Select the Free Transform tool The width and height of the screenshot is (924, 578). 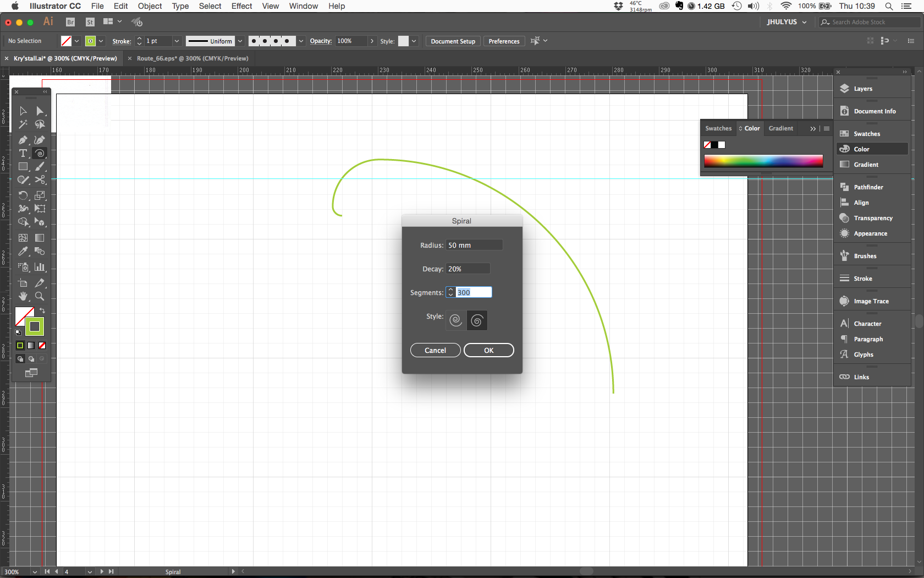pos(40,209)
